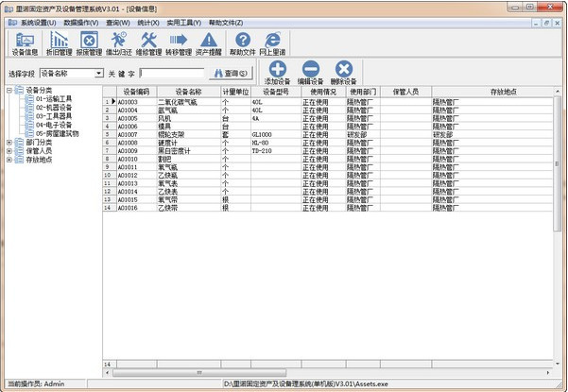
Task: Open 报废管理 scrap management
Action: [89, 43]
